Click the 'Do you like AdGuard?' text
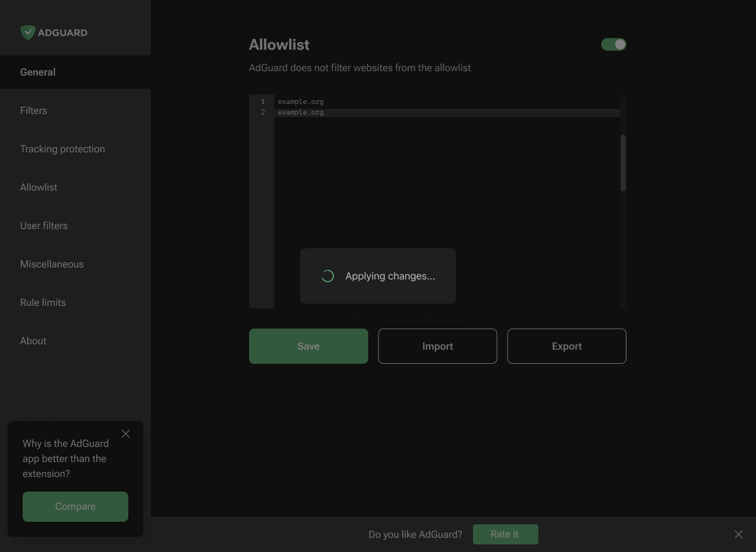The width and height of the screenshot is (756, 552). pyautogui.click(x=415, y=534)
